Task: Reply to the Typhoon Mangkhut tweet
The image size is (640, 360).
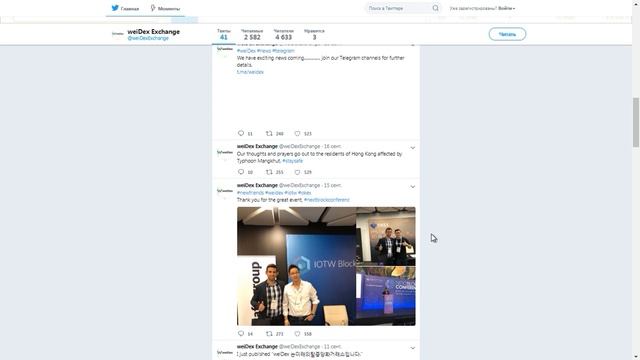Action: coord(241,172)
